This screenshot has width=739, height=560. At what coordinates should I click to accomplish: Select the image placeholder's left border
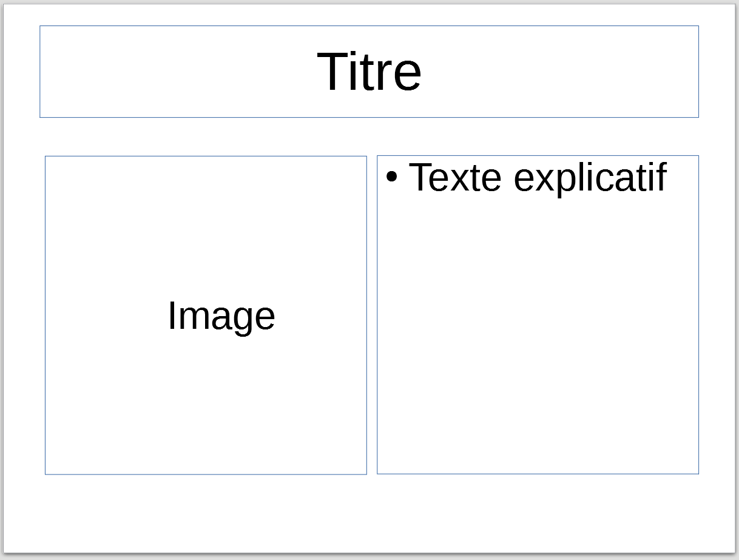(45, 315)
